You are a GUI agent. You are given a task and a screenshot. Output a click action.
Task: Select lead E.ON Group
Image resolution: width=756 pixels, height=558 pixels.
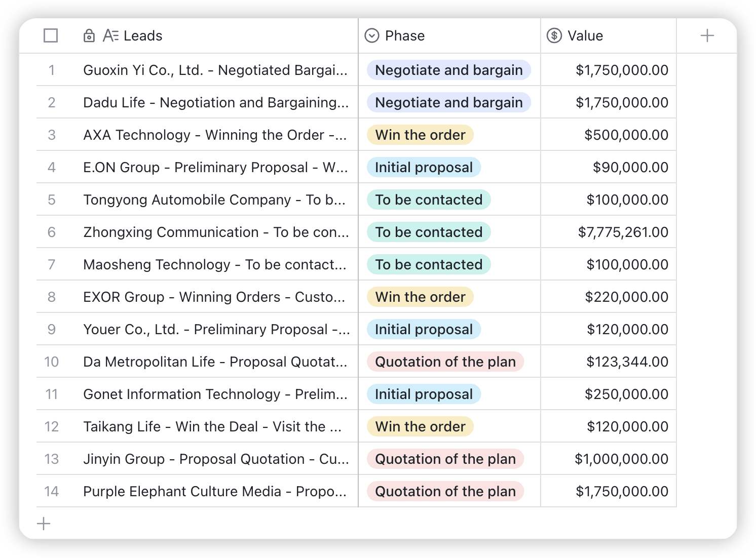(x=215, y=167)
